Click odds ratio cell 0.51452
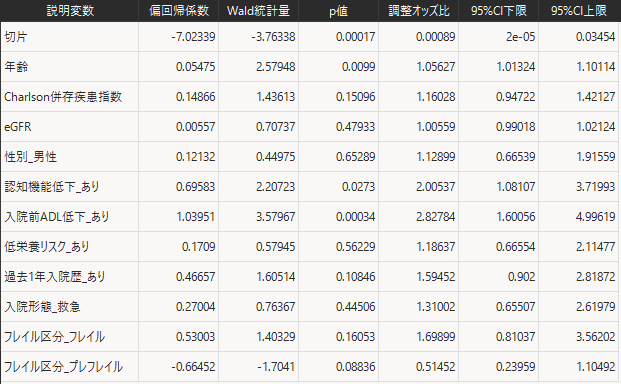Viewport: 621px width, 384px height. (419, 367)
